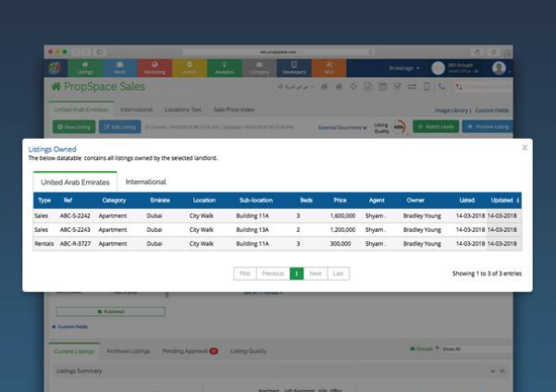Click listing reference ABC-S-2243
556x392 pixels.
pos(75,229)
